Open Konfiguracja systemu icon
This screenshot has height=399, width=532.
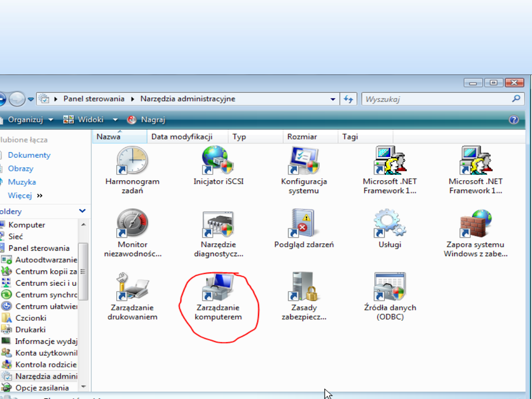pyautogui.click(x=304, y=161)
